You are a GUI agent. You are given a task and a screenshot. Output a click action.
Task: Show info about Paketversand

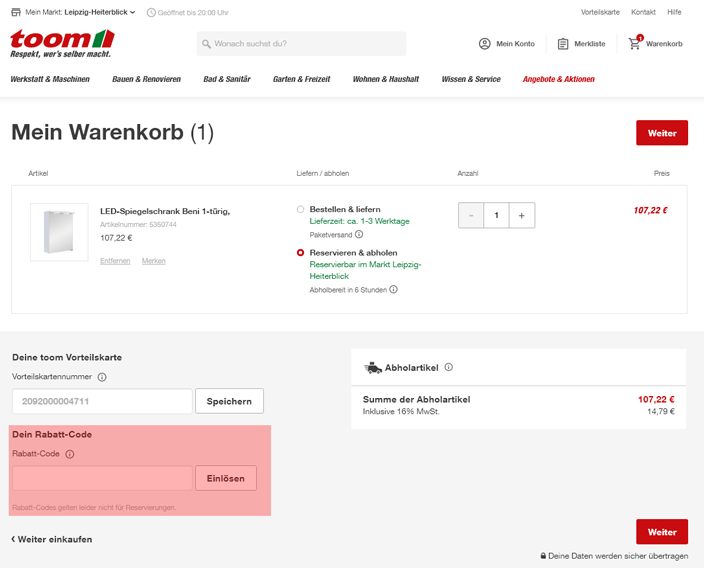[359, 234]
